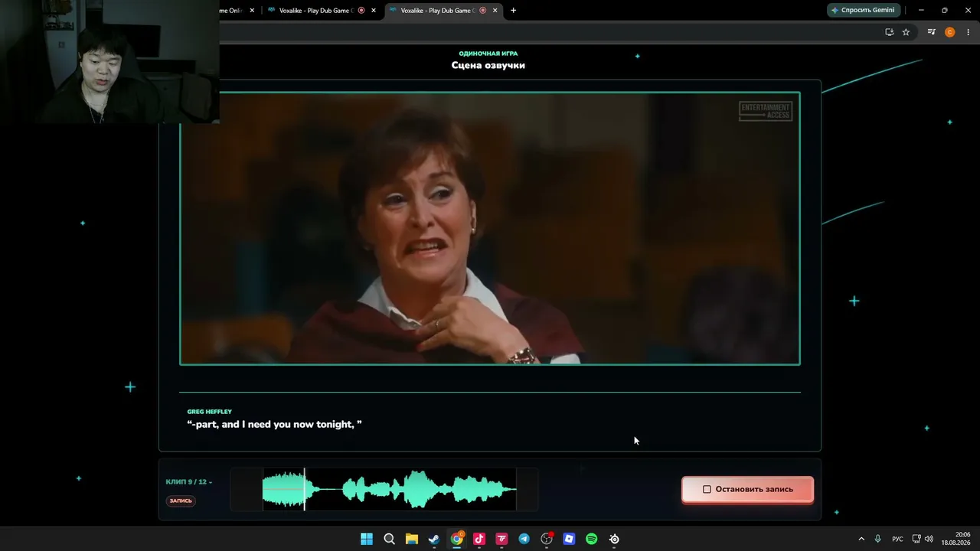Restore down the Chrome window
Viewport: 980px width, 551px height.
[944, 10]
